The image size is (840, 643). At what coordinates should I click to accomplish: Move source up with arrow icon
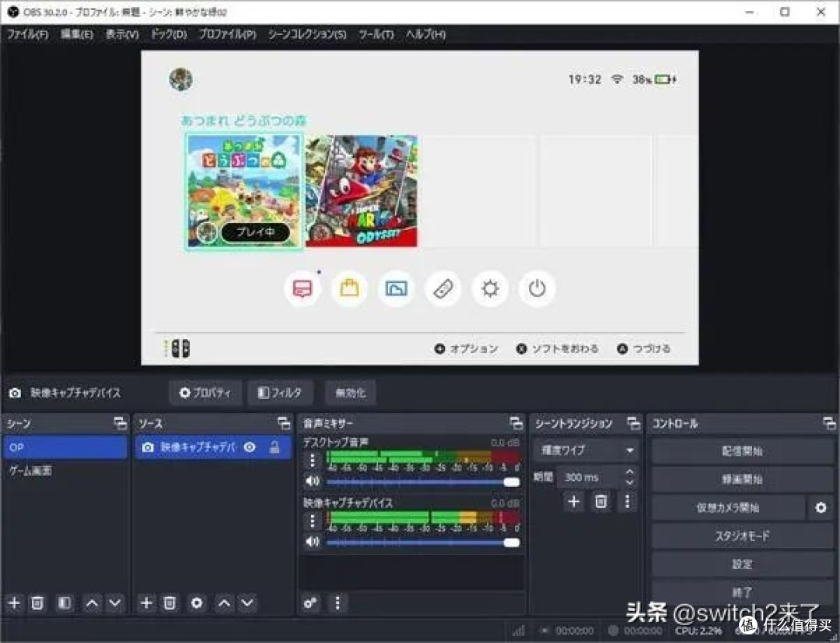[224, 603]
